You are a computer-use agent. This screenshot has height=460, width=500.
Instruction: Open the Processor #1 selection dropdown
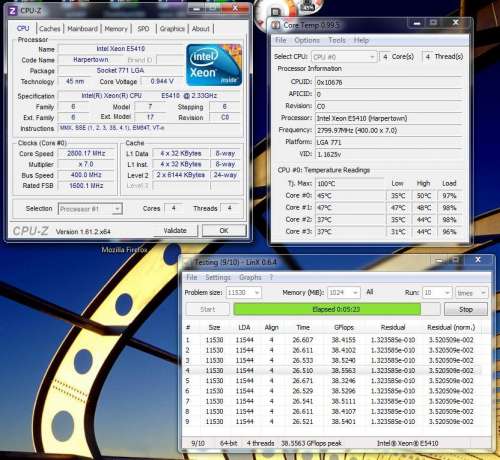(x=90, y=209)
